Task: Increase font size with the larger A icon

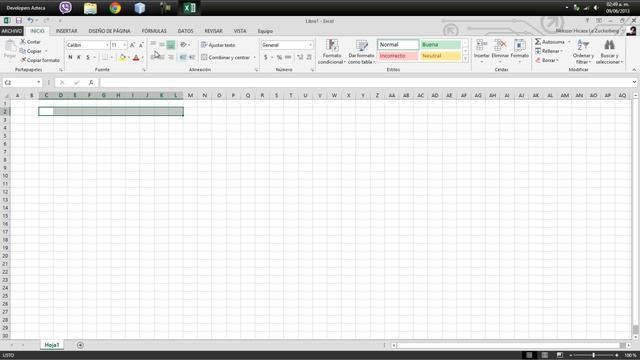Action: (x=132, y=45)
